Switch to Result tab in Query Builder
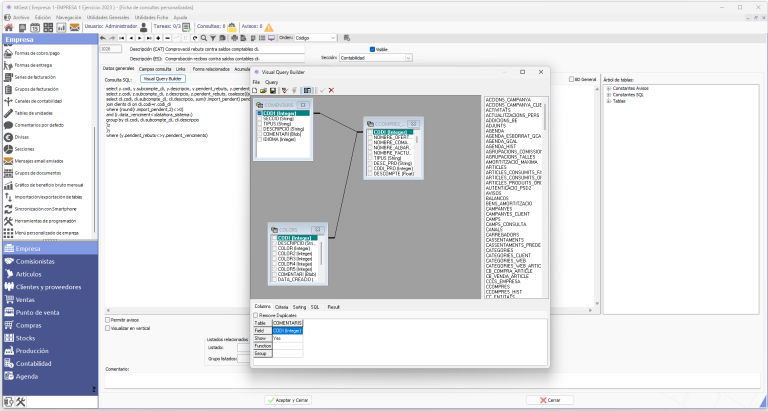 (x=334, y=307)
